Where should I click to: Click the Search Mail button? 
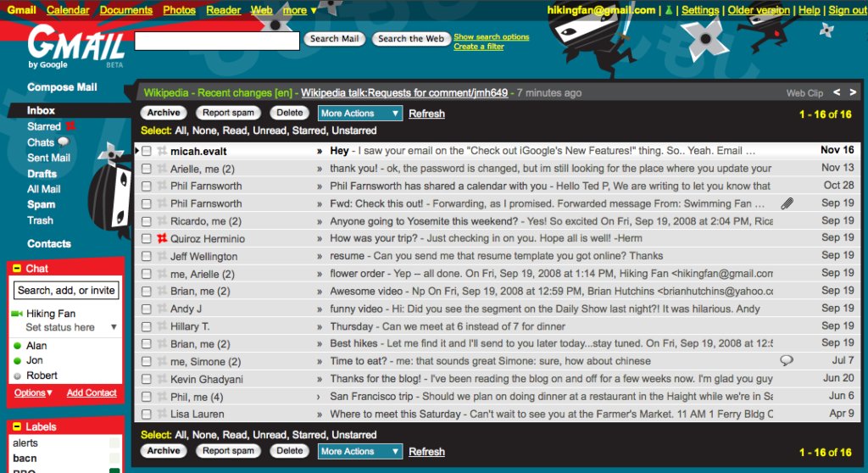334,39
